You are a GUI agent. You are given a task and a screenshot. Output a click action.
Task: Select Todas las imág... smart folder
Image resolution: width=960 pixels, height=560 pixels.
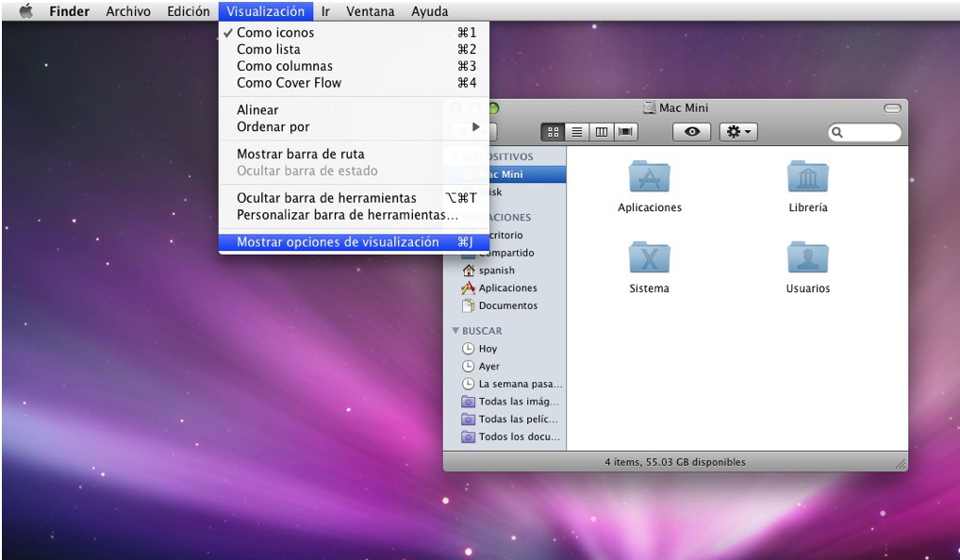click(505, 403)
